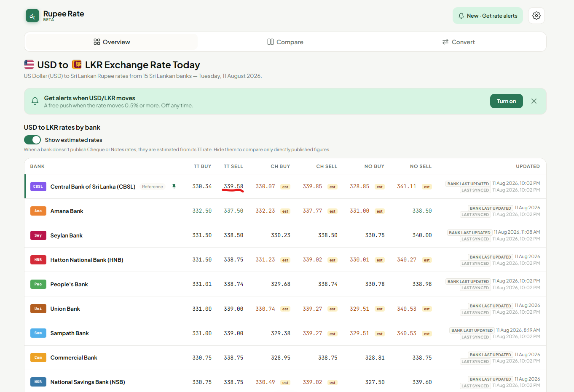Click est badge next to CBSL 341.11

coord(427,187)
